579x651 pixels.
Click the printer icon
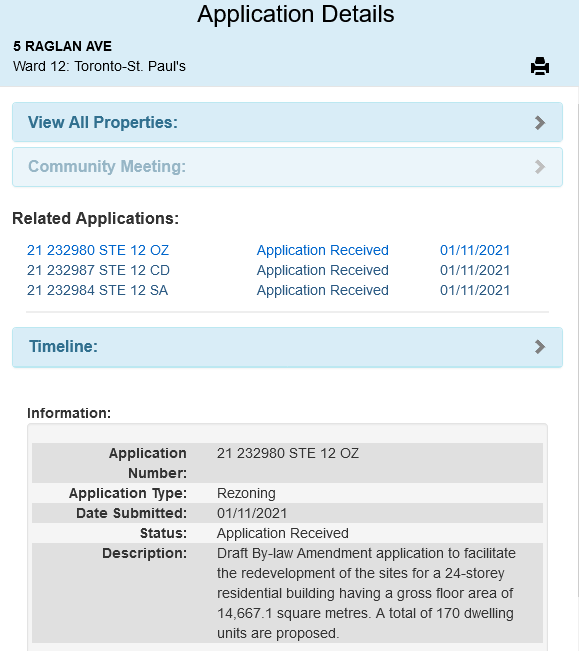pyautogui.click(x=540, y=66)
